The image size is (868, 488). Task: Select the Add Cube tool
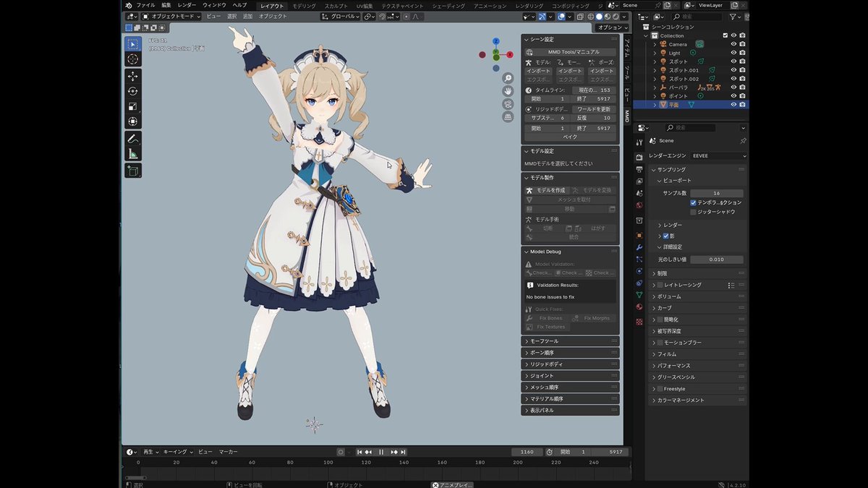(x=133, y=171)
